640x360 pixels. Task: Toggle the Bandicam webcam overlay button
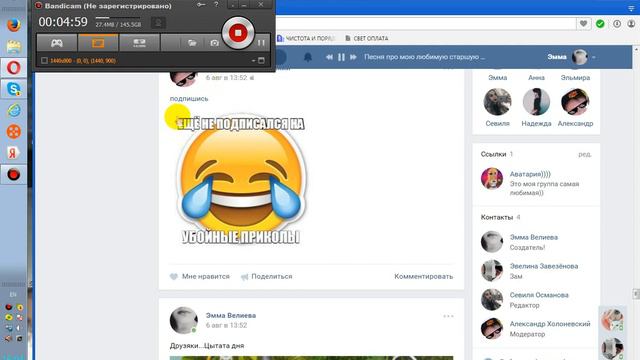[x=158, y=23]
